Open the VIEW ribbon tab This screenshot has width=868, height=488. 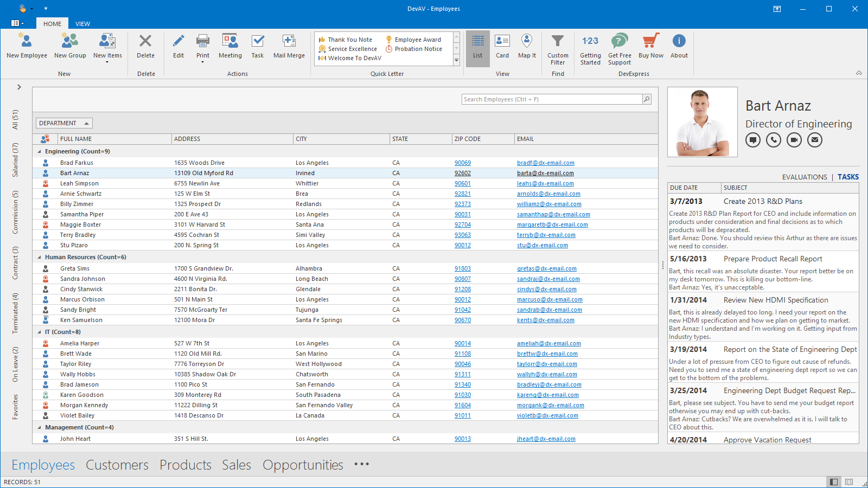coord(82,23)
